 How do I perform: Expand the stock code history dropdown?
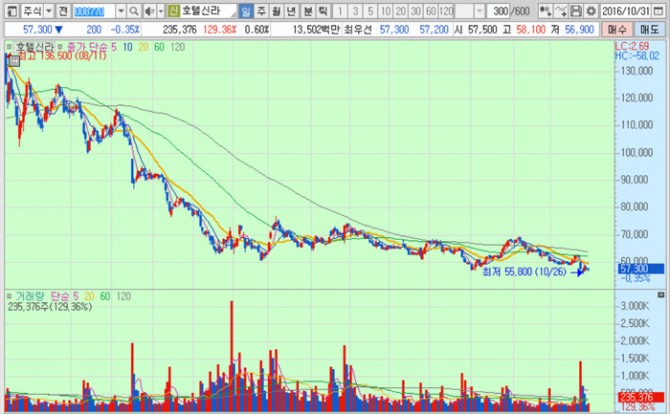[x=121, y=11]
